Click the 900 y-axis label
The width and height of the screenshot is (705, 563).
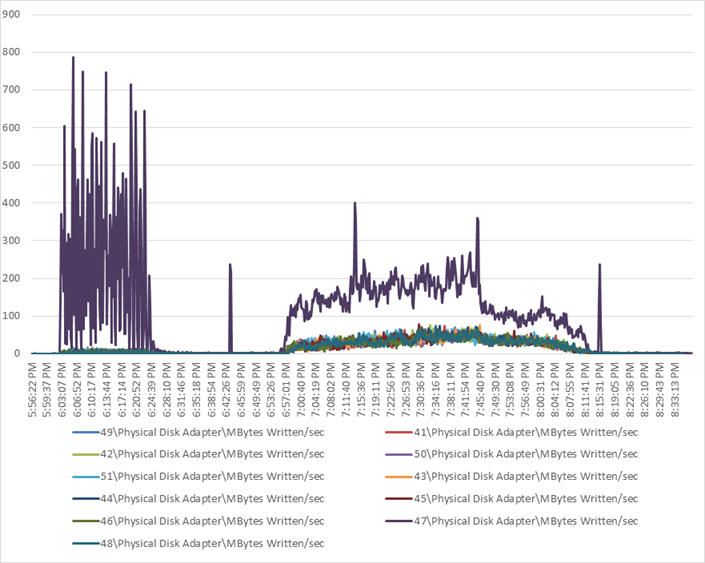point(11,14)
